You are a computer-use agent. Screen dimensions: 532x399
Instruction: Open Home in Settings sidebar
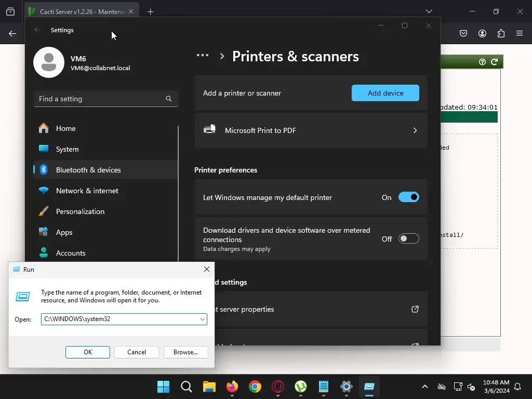point(105,128)
